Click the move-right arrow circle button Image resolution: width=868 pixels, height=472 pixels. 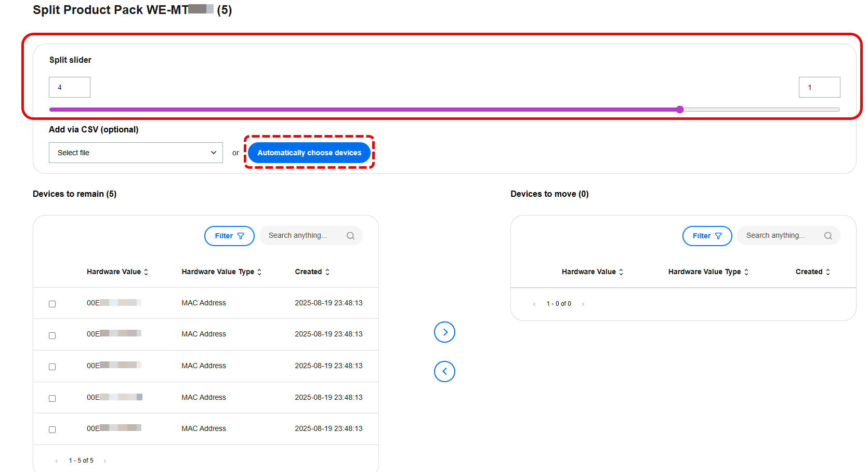click(444, 332)
